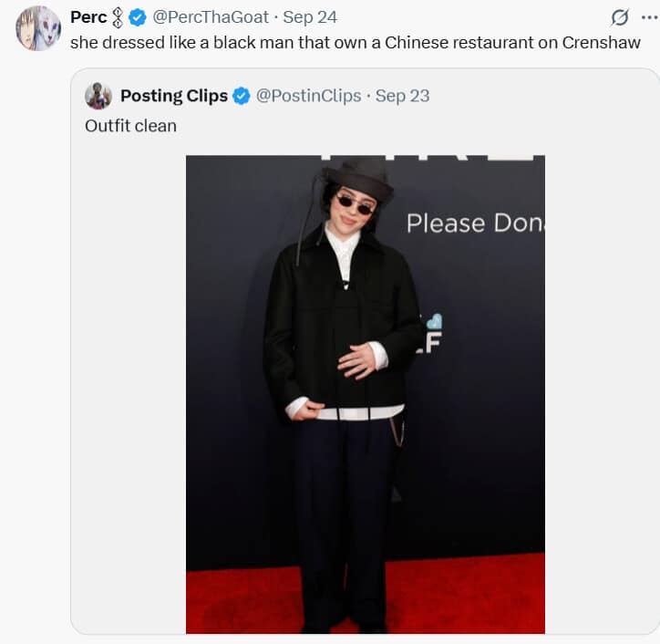Open the @PercThaGoat handle link
This screenshot has height=644, width=660.
pyautogui.click(x=211, y=17)
